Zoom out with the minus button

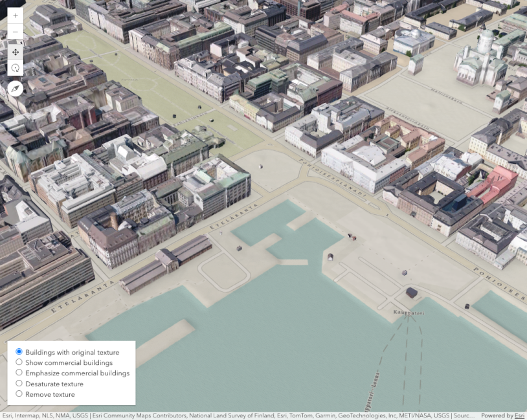click(x=16, y=32)
